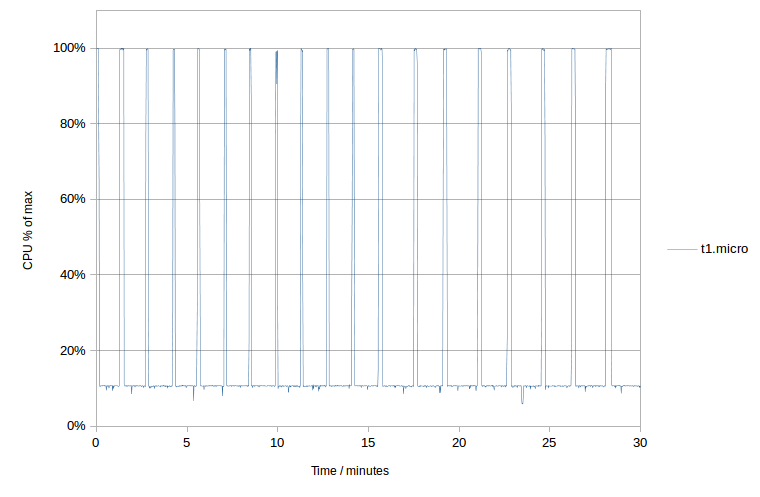Select the 5 minute x-axis label

(x=186, y=442)
